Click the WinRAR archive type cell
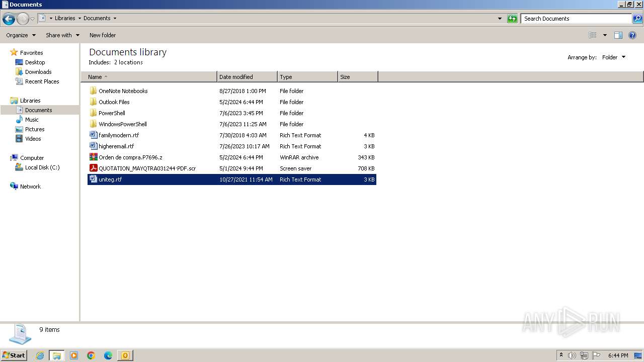This screenshot has width=644, height=362. pos(299,157)
